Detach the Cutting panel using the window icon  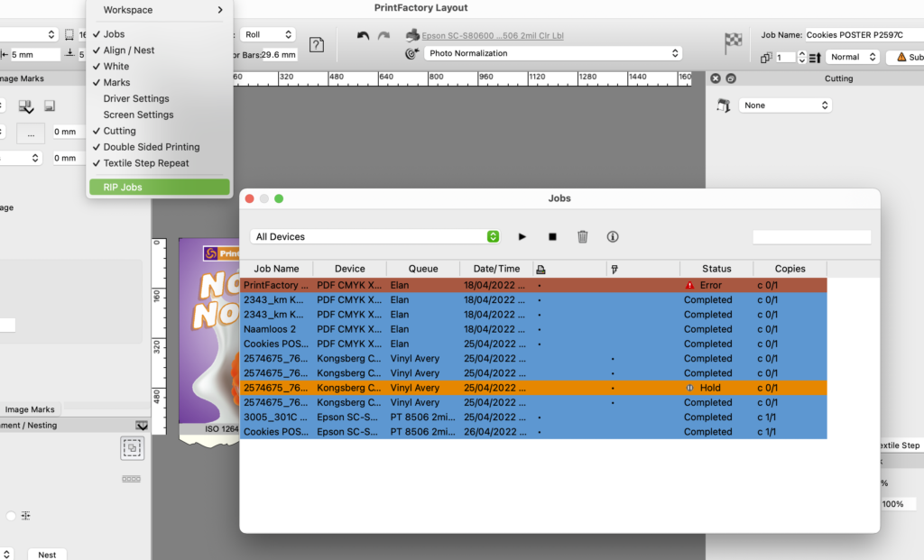[731, 78]
